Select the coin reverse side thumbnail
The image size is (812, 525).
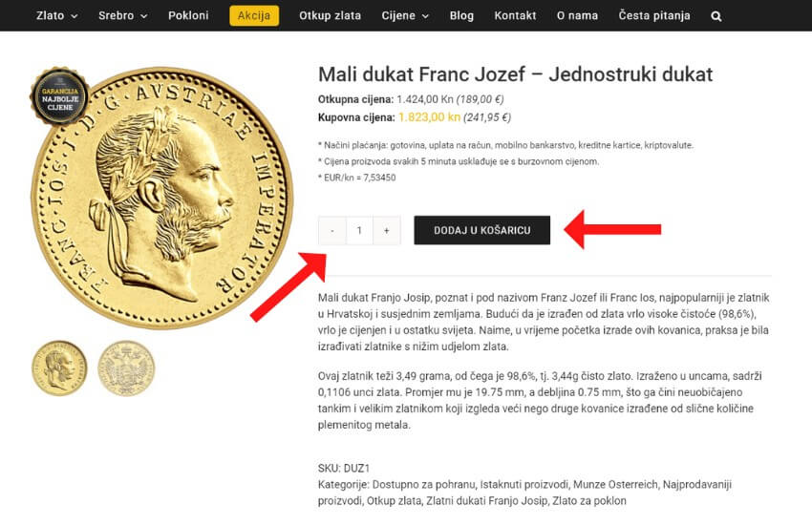click(126, 368)
